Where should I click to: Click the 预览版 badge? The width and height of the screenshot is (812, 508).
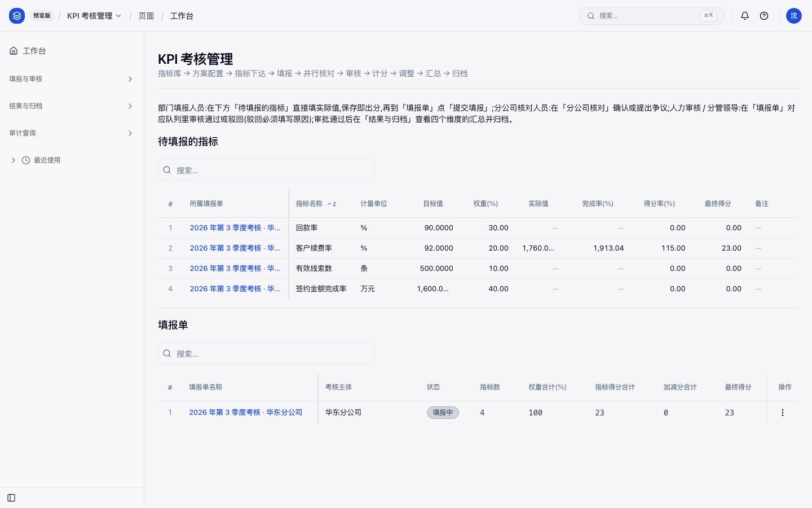tap(42, 16)
